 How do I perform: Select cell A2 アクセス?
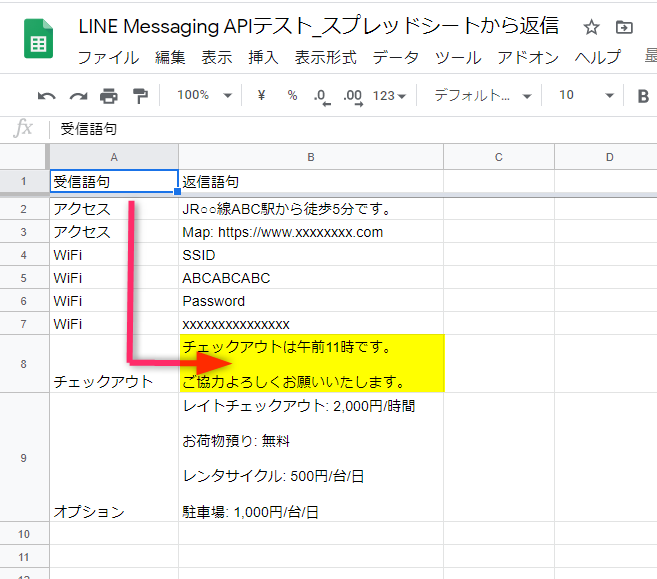114,209
